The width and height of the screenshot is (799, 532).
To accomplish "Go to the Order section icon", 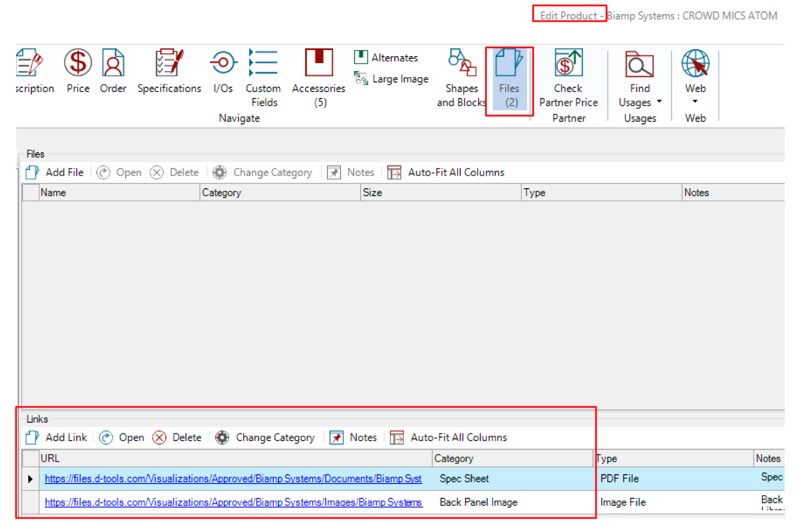I will (113, 63).
